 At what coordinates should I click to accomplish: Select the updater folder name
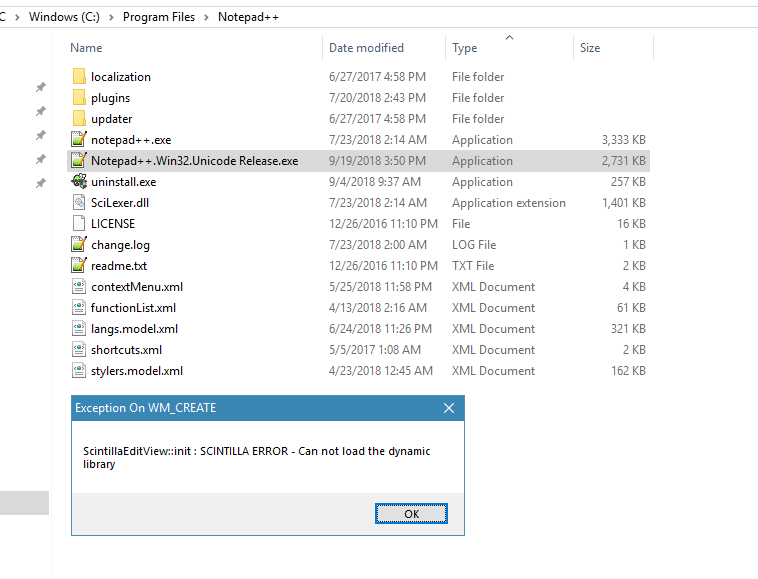click(112, 119)
